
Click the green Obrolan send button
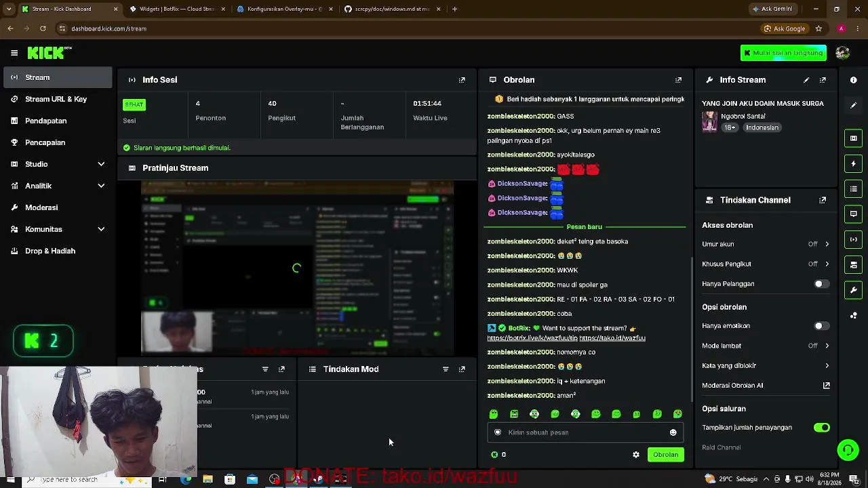click(665, 455)
